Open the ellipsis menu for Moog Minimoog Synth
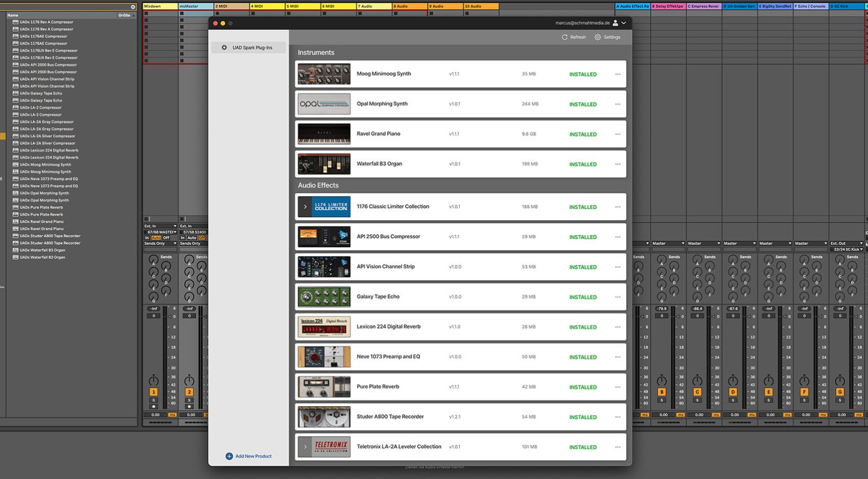This screenshot has height=479, width=868. 617,74
